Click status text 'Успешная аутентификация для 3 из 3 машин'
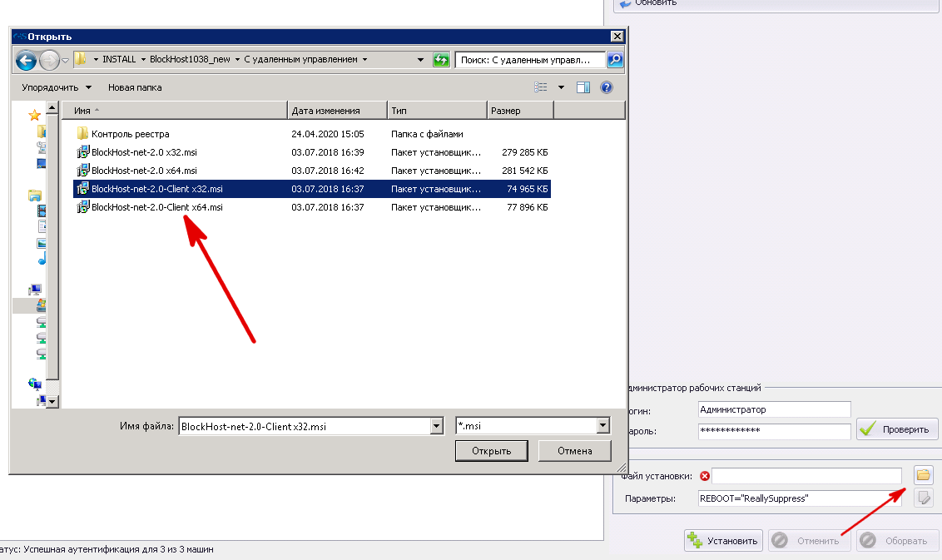Image resolution: width=942 pixels, height=560 pixels. pos(118,549)
